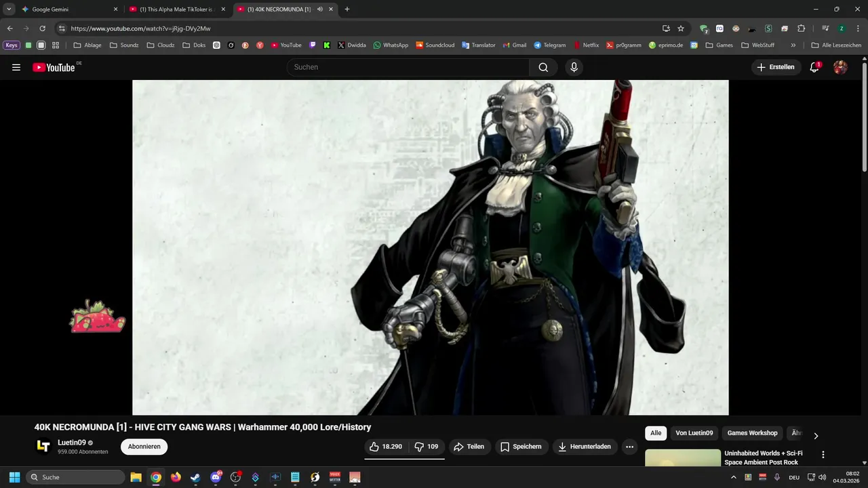
Task: Click the search magnifier button
Action: point(543,67)
